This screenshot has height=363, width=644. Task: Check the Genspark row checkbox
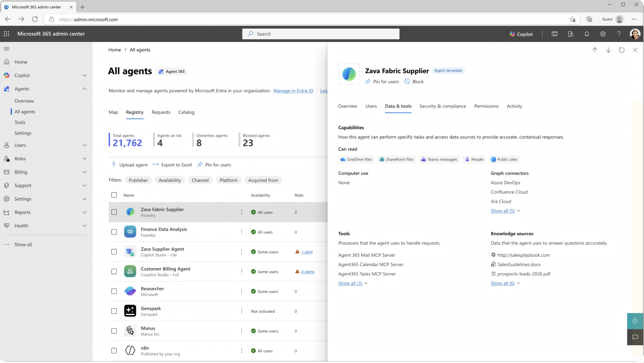click(x=114, y=311)
